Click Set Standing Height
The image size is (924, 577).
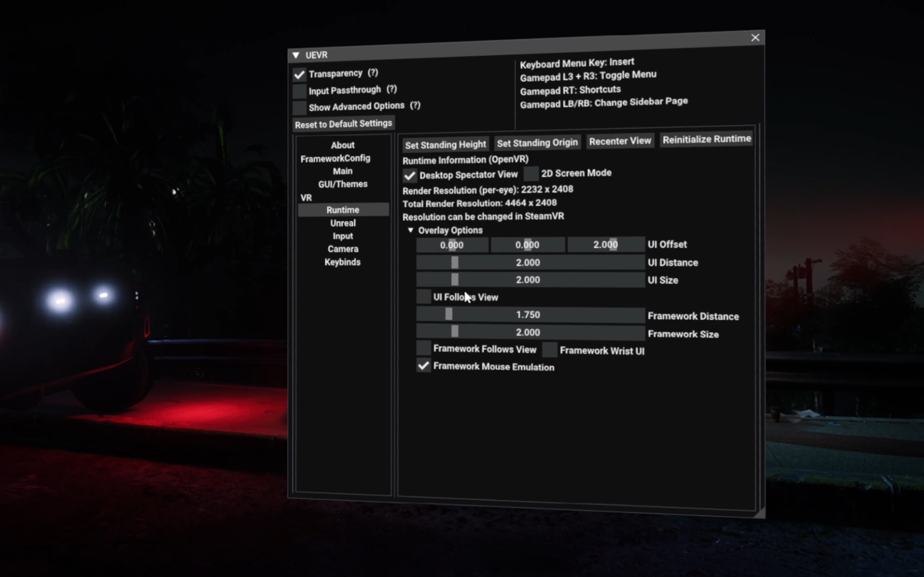point(445,144)
